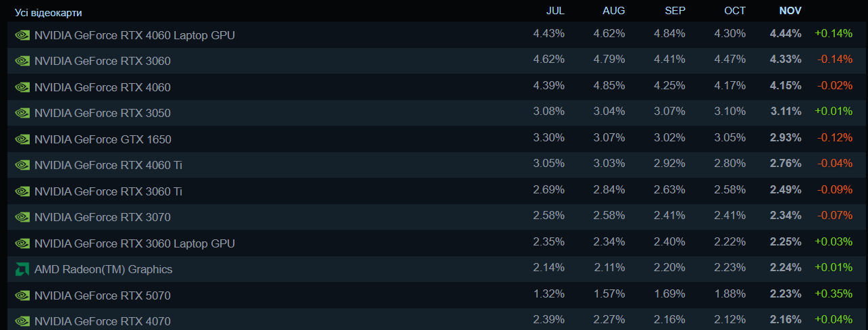Click the +0.35% change for RTX 5070
The width and height of the screenshot is (868, 330).
(x=834, y=294)
